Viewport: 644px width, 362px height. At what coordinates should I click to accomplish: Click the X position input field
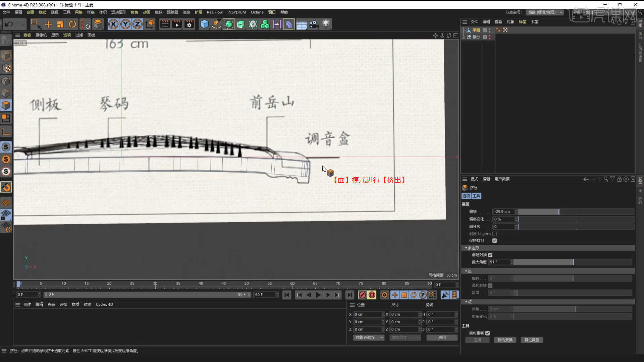click(x=368, y=314)
